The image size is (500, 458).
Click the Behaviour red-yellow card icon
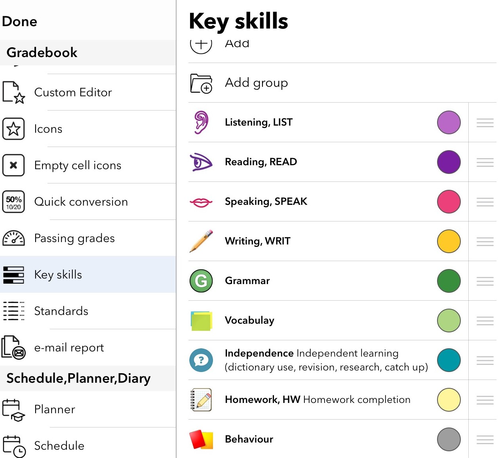pyautogui.click(x=201, y=439)
